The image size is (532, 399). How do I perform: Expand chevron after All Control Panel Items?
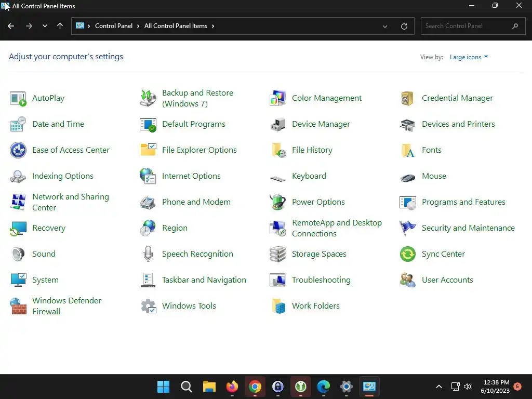[x=213, y=26]
